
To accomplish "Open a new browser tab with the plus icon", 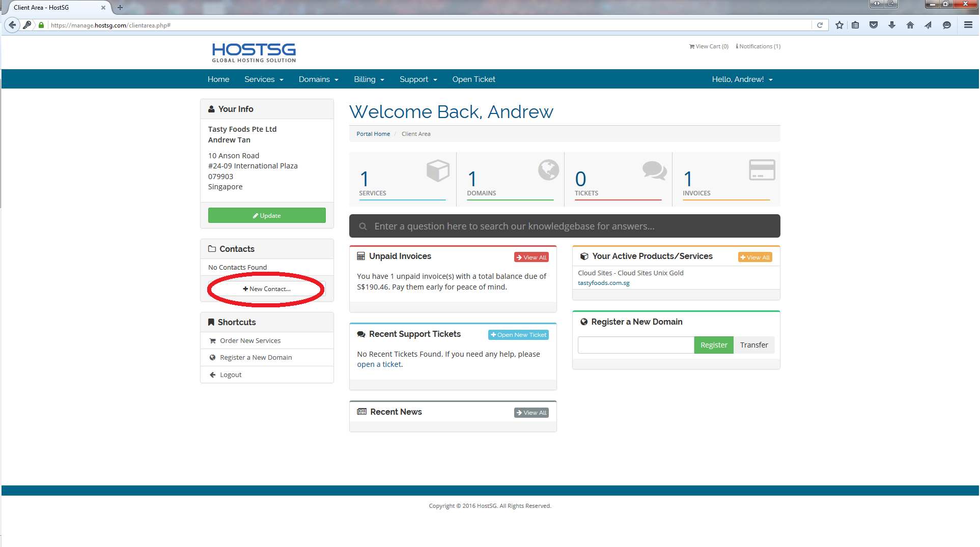I will point(120,8).
